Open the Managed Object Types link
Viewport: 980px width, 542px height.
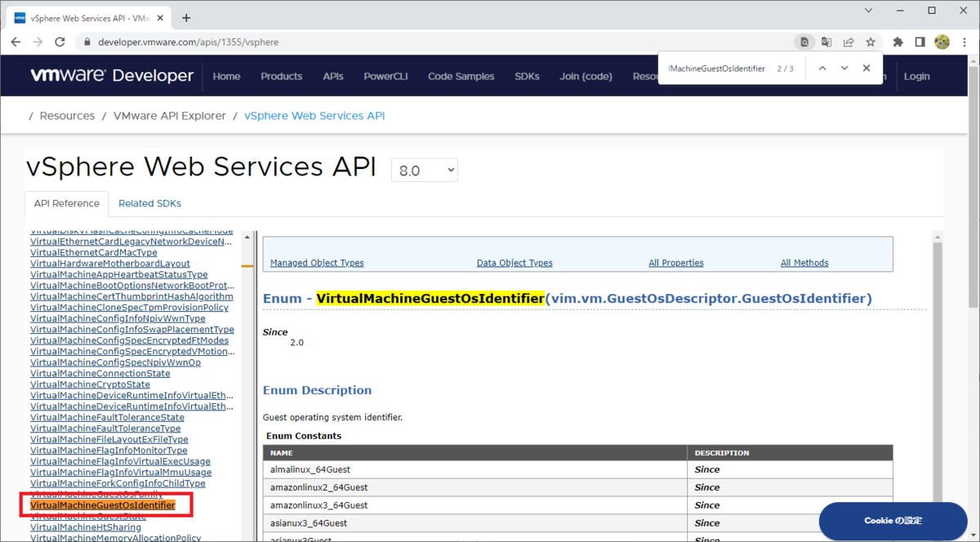tap(317, 263)
